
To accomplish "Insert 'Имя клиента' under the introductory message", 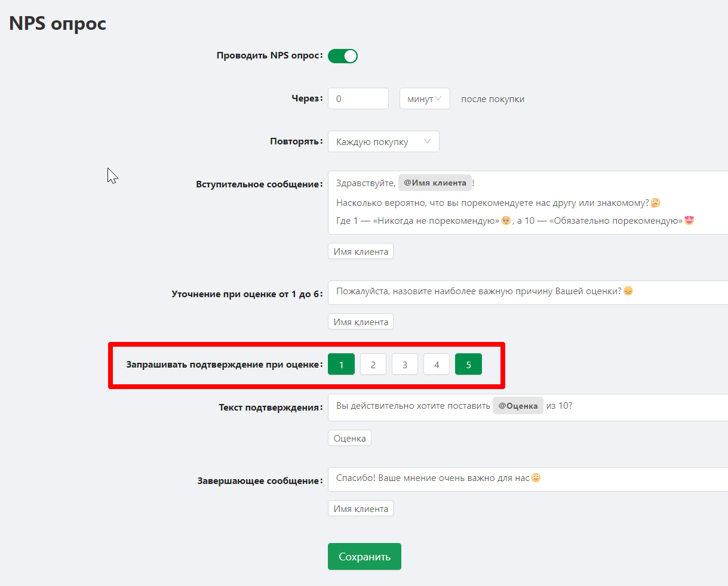I will pyautogui.click(x=361, y=251).
